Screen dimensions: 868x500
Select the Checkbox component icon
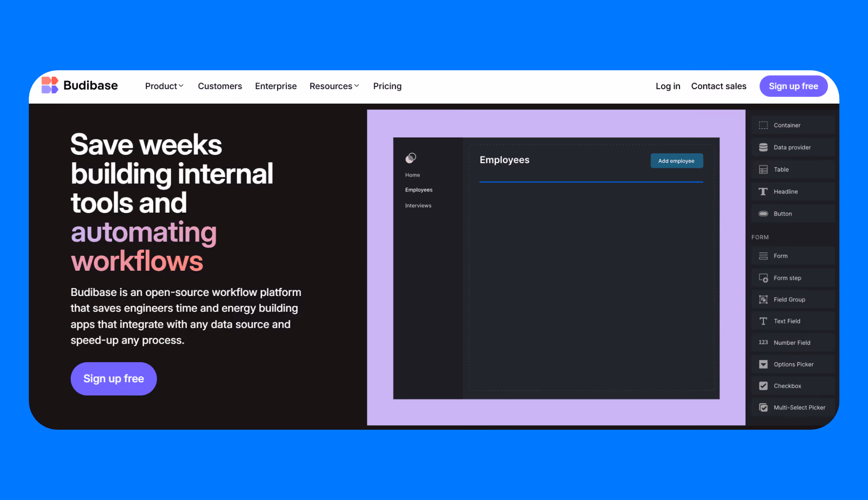pyautogui.click(x=763, y=386)
